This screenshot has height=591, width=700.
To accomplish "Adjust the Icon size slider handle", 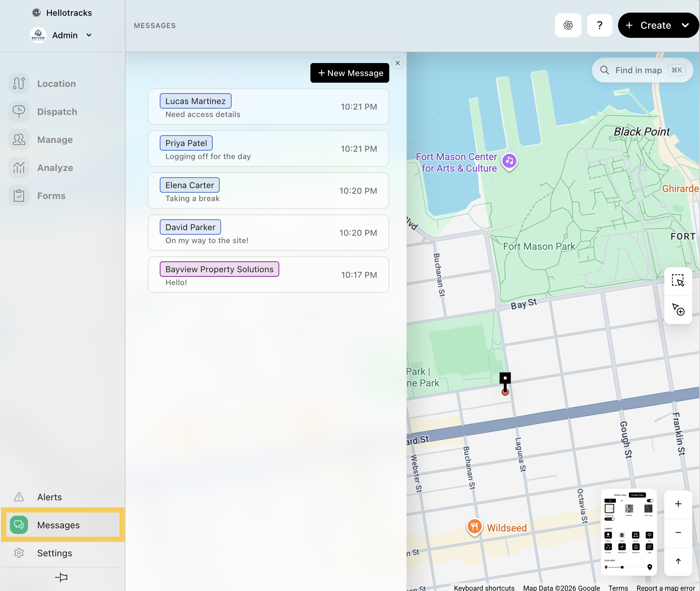I will coord(622,567).
